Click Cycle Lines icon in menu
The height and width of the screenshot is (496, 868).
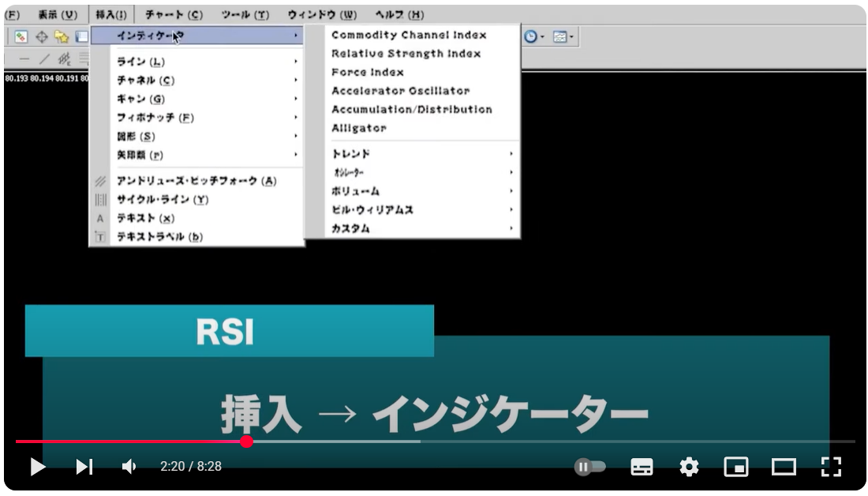[x=100, y=200]
